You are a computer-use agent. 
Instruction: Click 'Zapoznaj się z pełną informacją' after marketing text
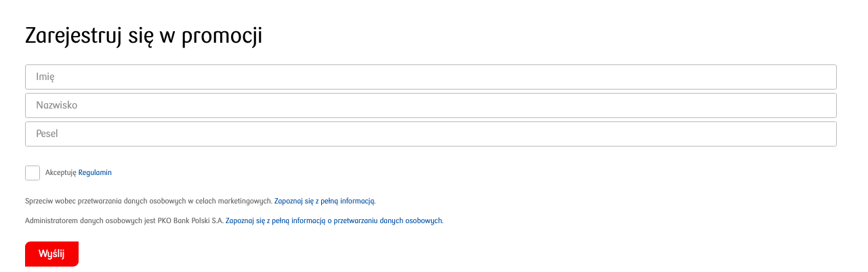pos(324,201)
